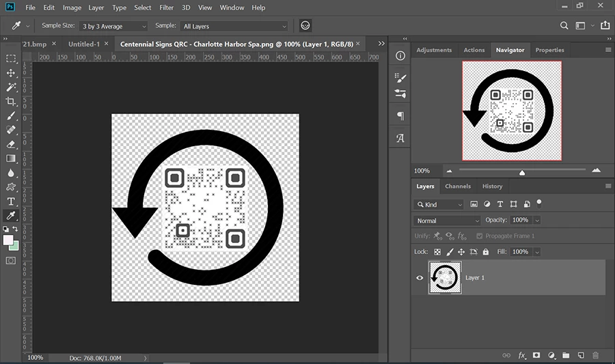Toggle lock transparent pixels
The image size is (615, 364).
click(437, 252)
